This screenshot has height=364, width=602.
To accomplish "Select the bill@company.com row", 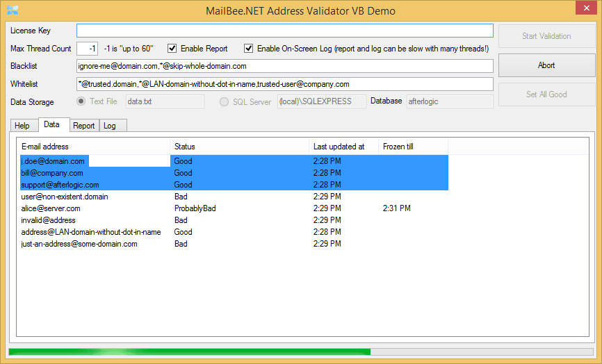I will point(234,173).
